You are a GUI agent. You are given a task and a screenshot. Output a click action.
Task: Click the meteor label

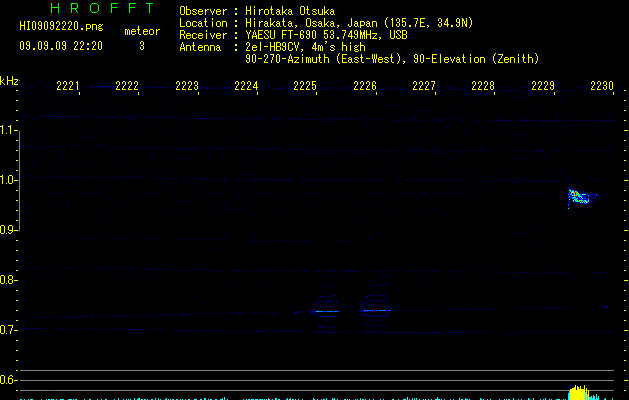pos(142,31)
